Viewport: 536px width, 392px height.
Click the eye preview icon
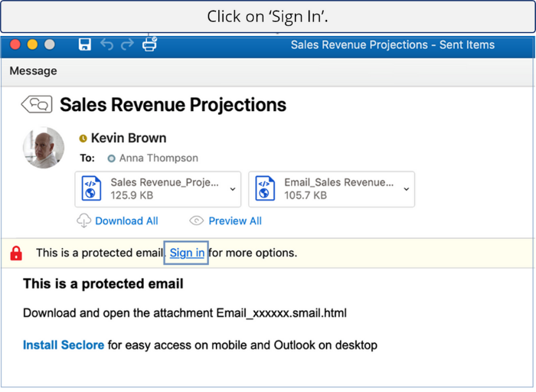(x=197, y=220)
